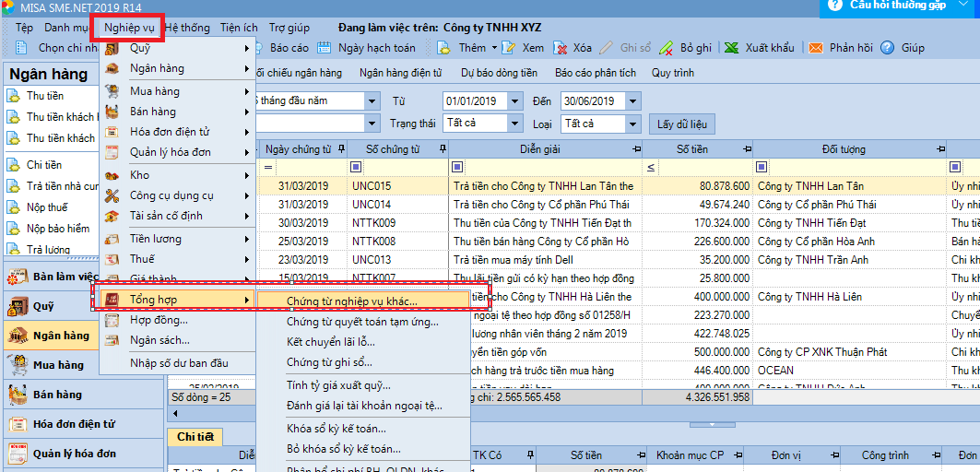This screenshot has width=980, height=472.
Task: Open the Thêm dropdown arrow
Action: pos(494,48)
